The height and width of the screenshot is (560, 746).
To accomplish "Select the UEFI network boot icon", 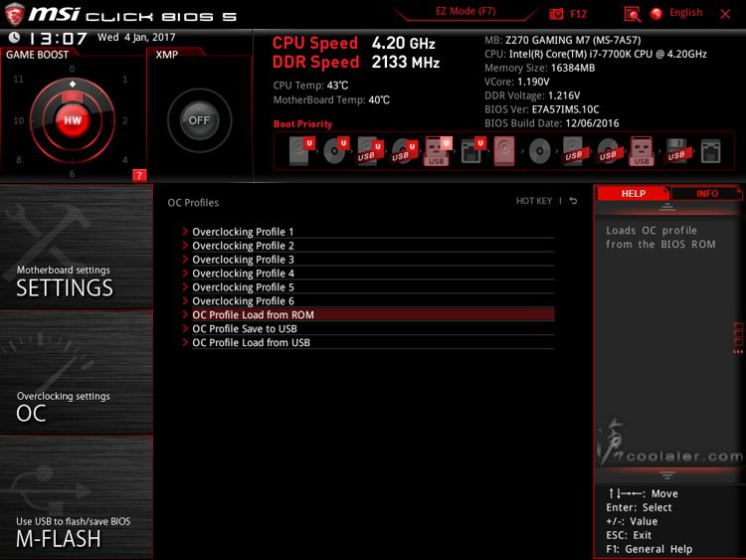I will pyautogui.click(x=472, y=151).
